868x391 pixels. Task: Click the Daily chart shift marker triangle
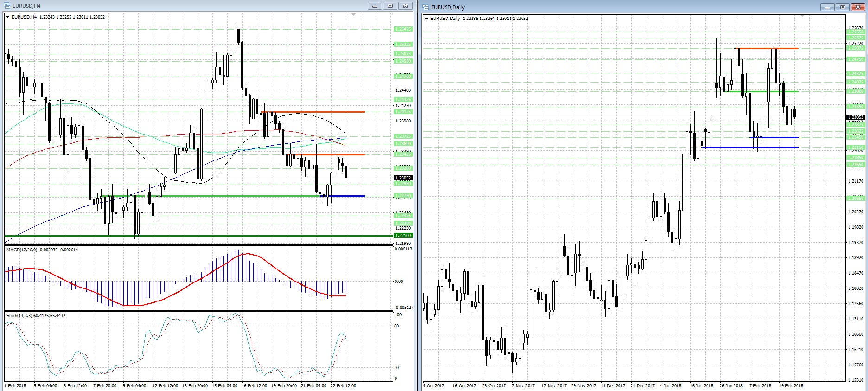pos(803,16)
